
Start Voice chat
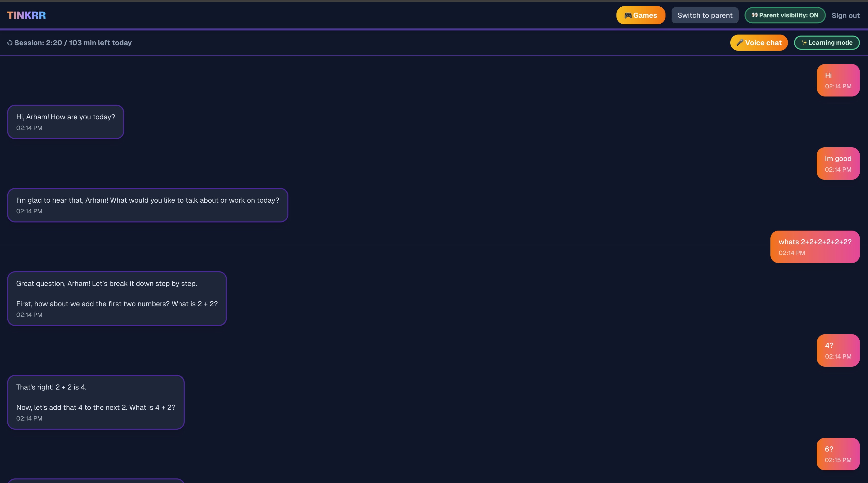pyautogui.click(x=758, y=42)
